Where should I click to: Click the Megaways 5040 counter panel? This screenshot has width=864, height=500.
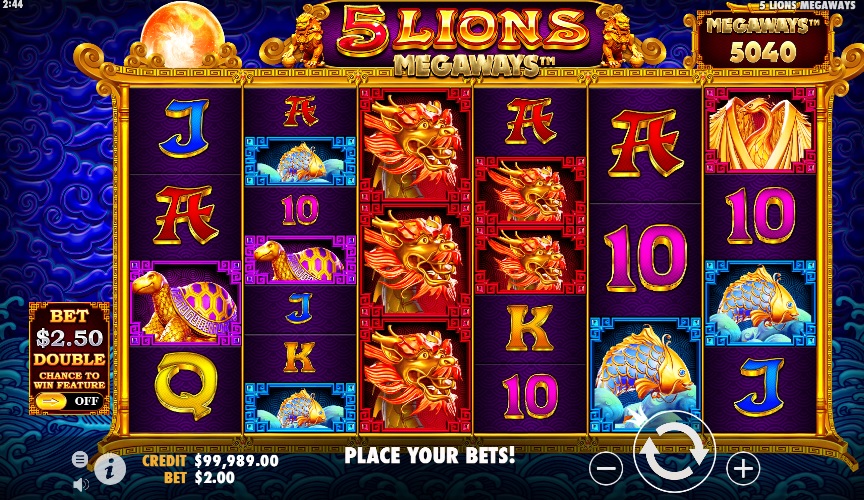(x=763, y=41)
